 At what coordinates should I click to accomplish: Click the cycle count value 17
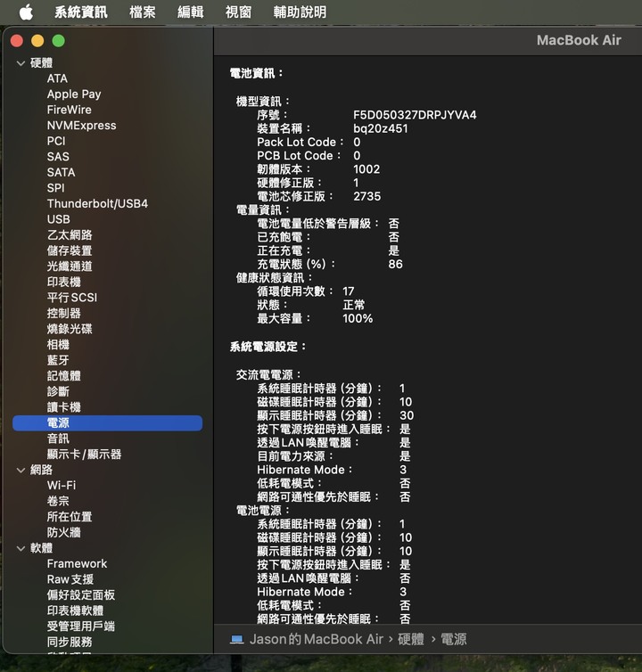pyautogui.click(x=349, y=291)
